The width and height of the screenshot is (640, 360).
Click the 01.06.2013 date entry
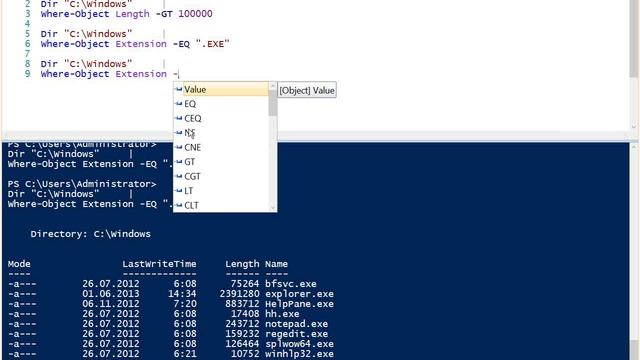[x=111, y=294]
